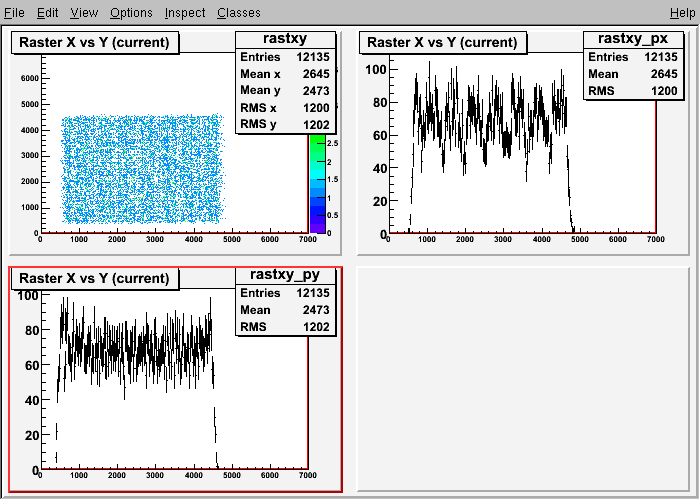The image size is (700, 500).
Task: Open the File menu
Action: (14, 12)
